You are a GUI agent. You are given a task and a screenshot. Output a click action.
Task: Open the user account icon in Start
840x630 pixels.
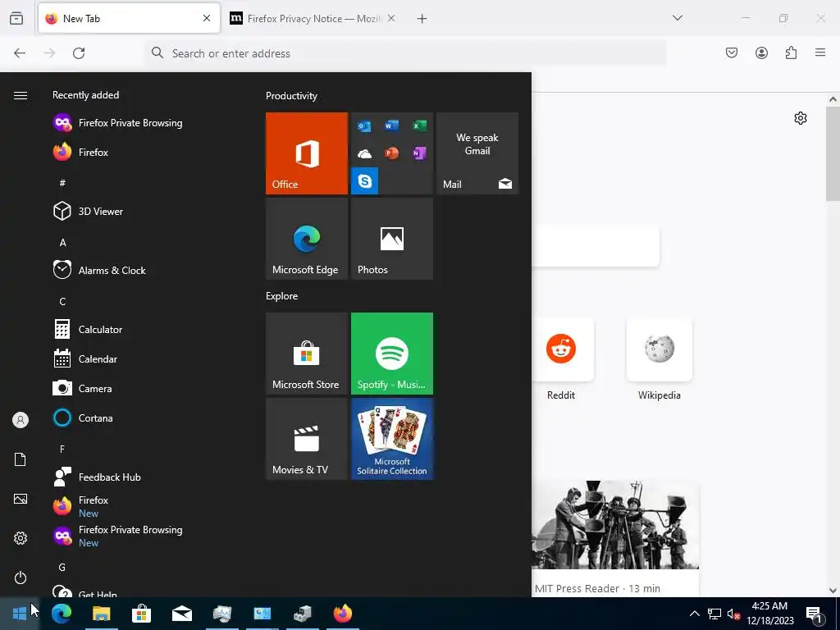(x=21, y=420)
